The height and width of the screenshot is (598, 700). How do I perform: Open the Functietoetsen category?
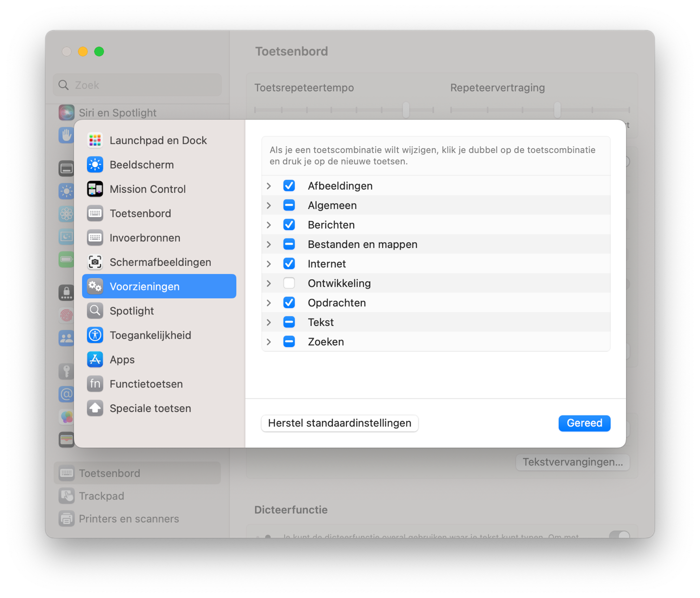point(159,384)
